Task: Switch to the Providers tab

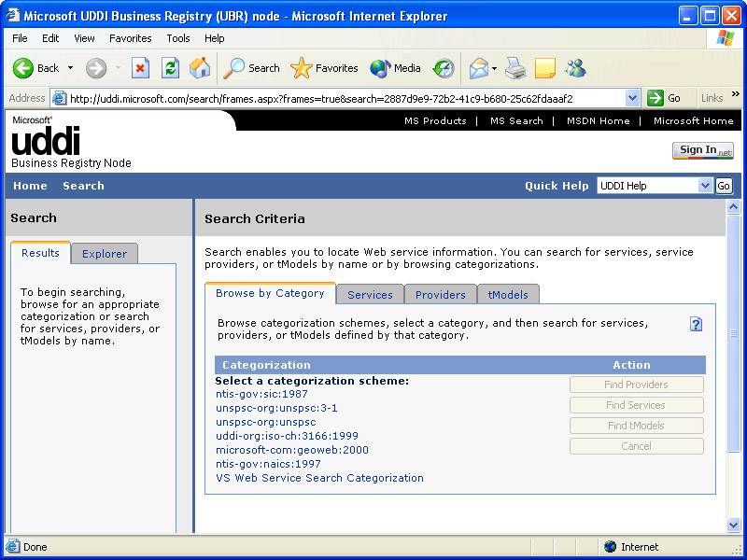Action: point(440,295)
